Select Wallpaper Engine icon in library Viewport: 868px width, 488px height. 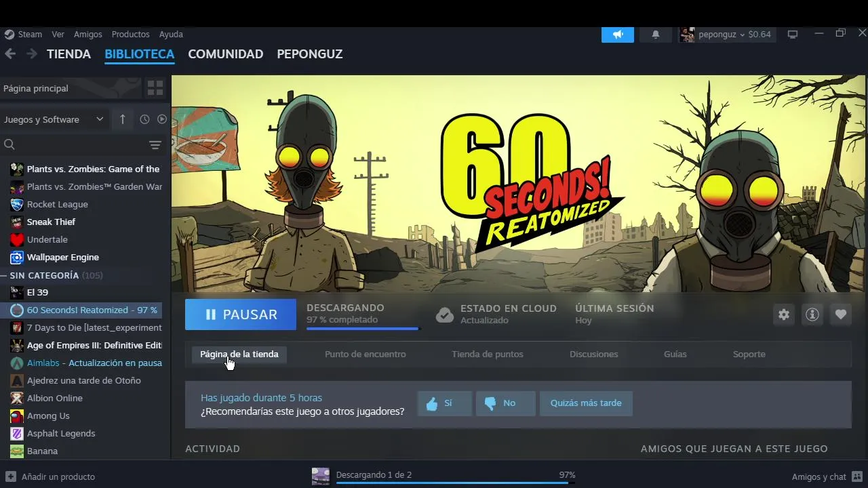pyautogui.click(x=17, y=257)
